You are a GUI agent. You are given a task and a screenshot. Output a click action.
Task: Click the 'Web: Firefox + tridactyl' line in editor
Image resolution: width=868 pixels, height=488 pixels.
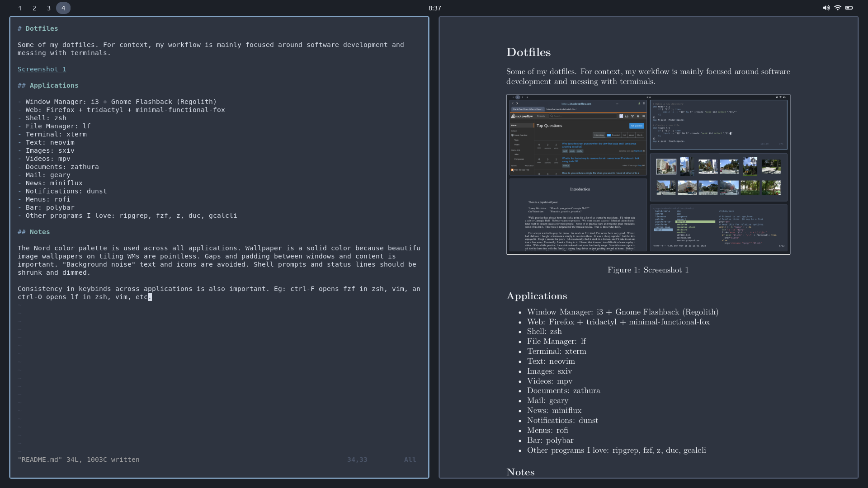[121, 110]
